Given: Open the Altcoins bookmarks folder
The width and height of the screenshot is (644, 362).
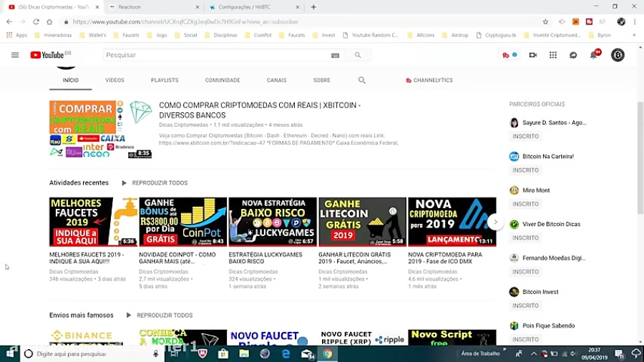Looking at the screenshot, I should point(421,35).
